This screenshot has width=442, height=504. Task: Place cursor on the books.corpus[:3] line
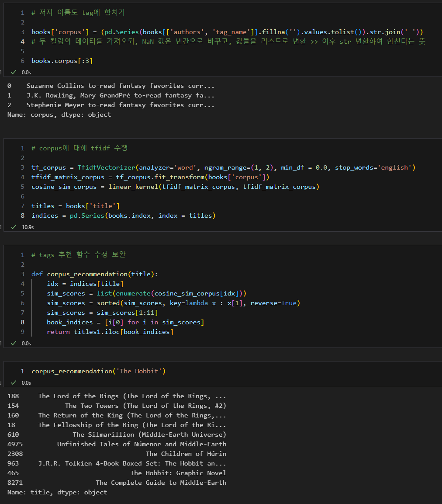point(62,61)
